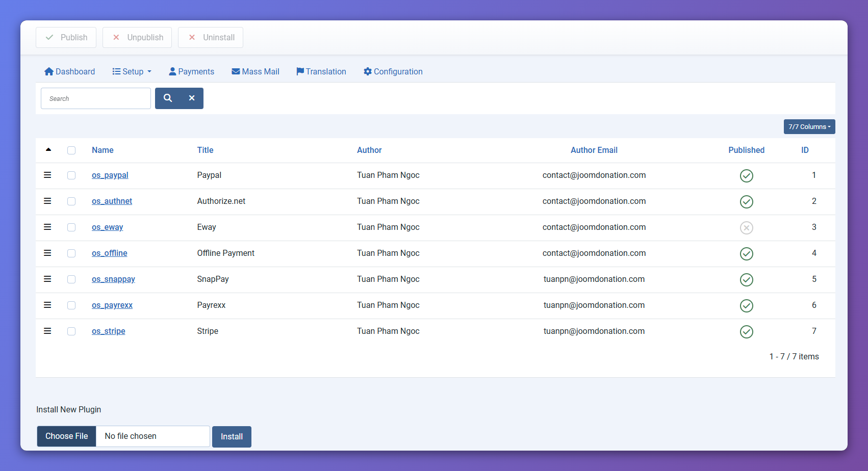Open the Mass Mail section
The height and width of the screenshot is (471, 868).
(x=256, y=72)
